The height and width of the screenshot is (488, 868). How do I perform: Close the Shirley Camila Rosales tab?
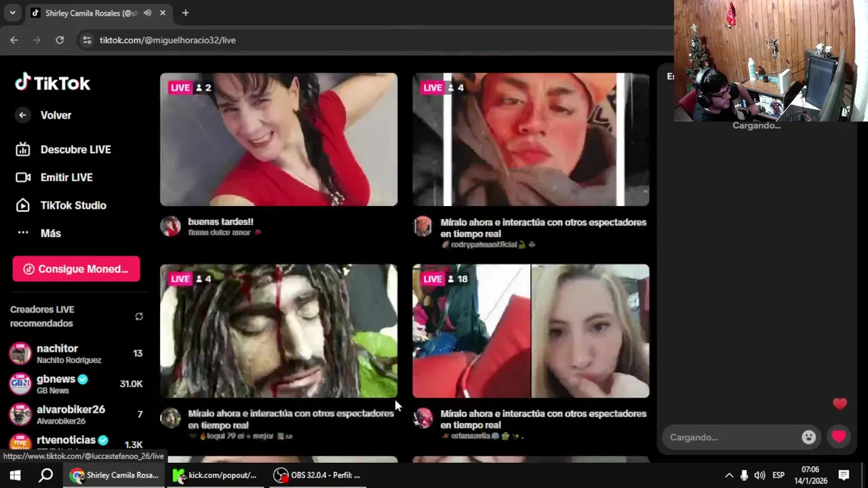point(163,13)
